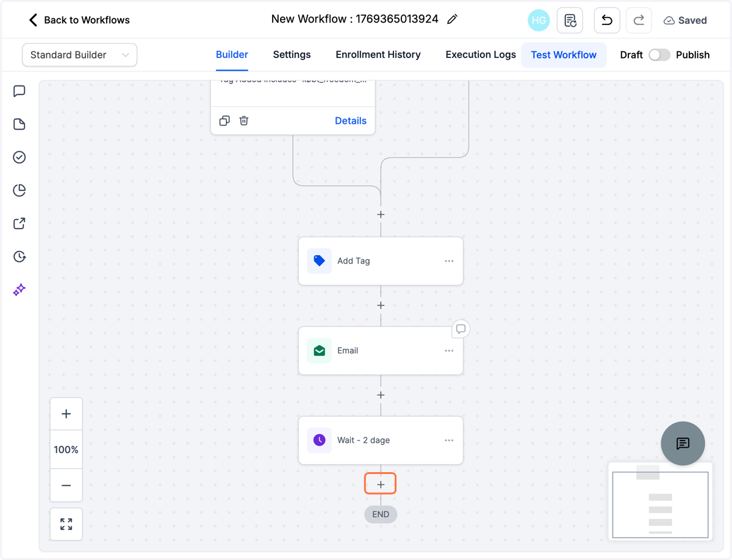Open Email step options menu
Image resolution: width=732 pixels, height=560 pixels.
click(x=449, y=351)
